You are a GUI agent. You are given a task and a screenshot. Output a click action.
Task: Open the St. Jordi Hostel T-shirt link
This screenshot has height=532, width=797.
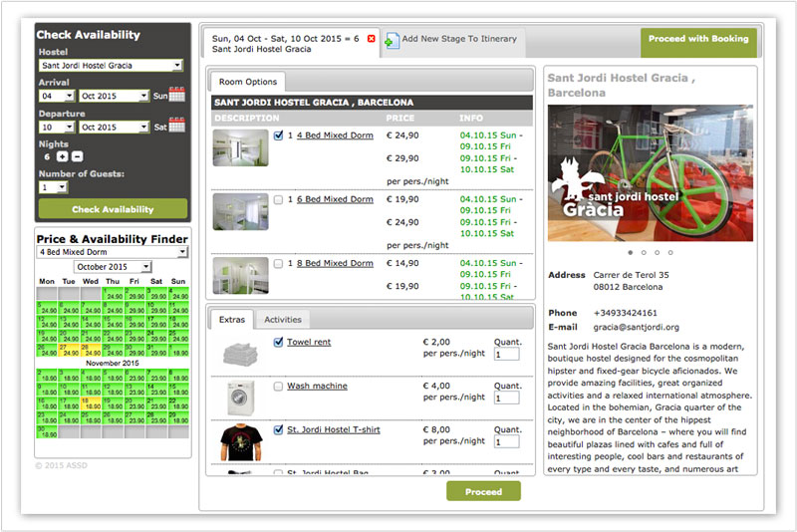(x=334, y=429)
